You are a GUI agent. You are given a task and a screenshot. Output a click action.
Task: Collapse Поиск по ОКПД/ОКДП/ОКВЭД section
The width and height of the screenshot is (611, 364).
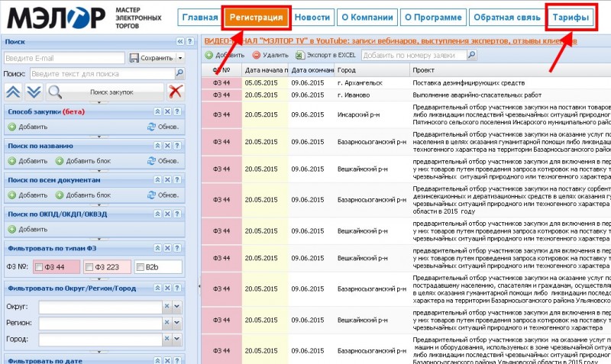157,214
